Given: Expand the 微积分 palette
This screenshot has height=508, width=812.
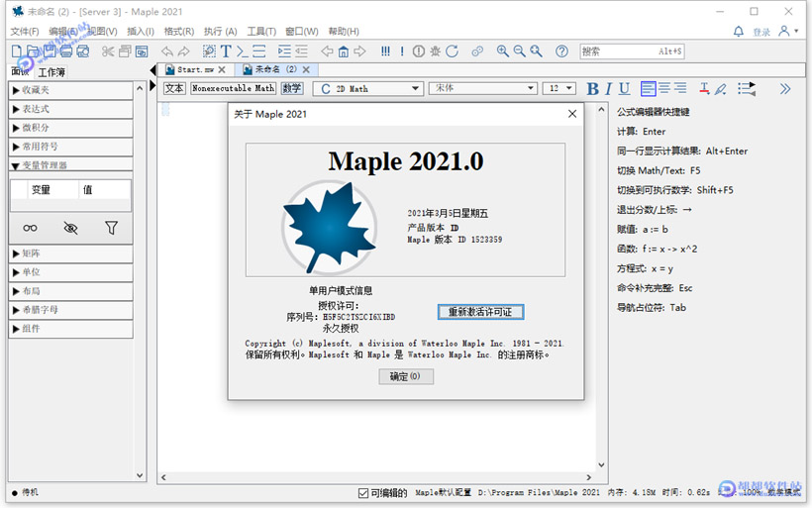Looking at the screenshot, I should [71, 128].
